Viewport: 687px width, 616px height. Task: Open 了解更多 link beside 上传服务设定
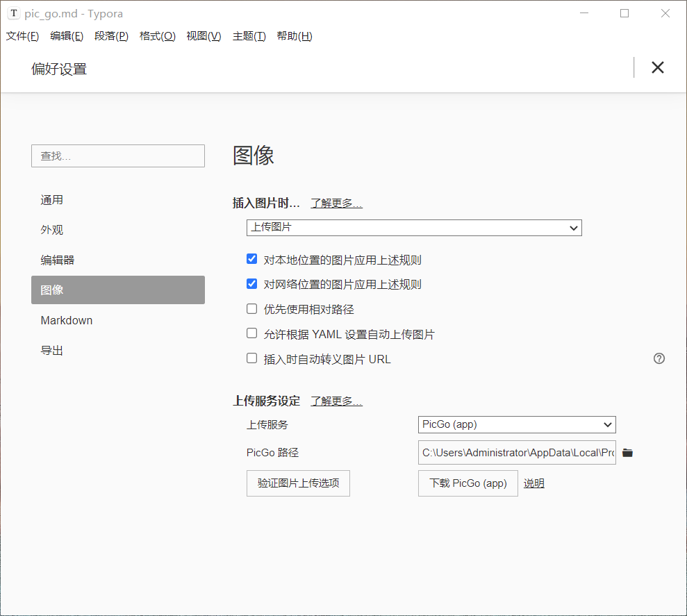[336, 401]
